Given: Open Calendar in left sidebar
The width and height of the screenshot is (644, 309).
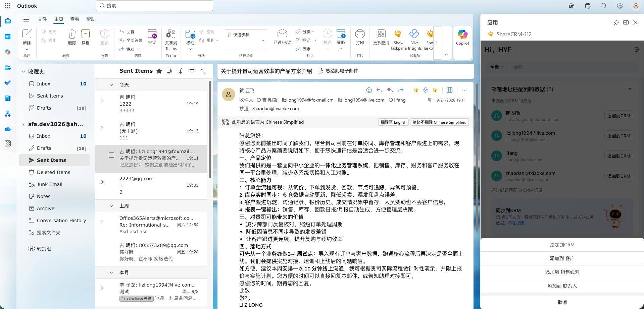Looking at the screenshot, I should (x=8, y=37).
